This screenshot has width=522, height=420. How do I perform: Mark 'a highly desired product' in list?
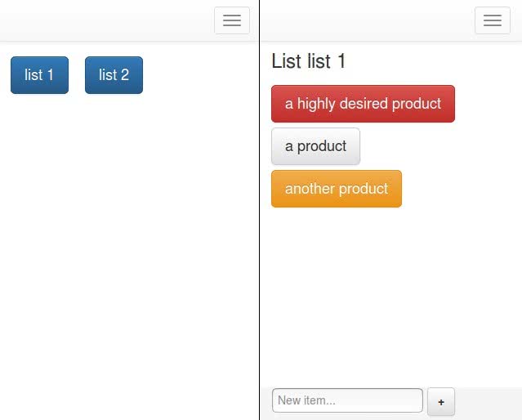pos(363,104)
